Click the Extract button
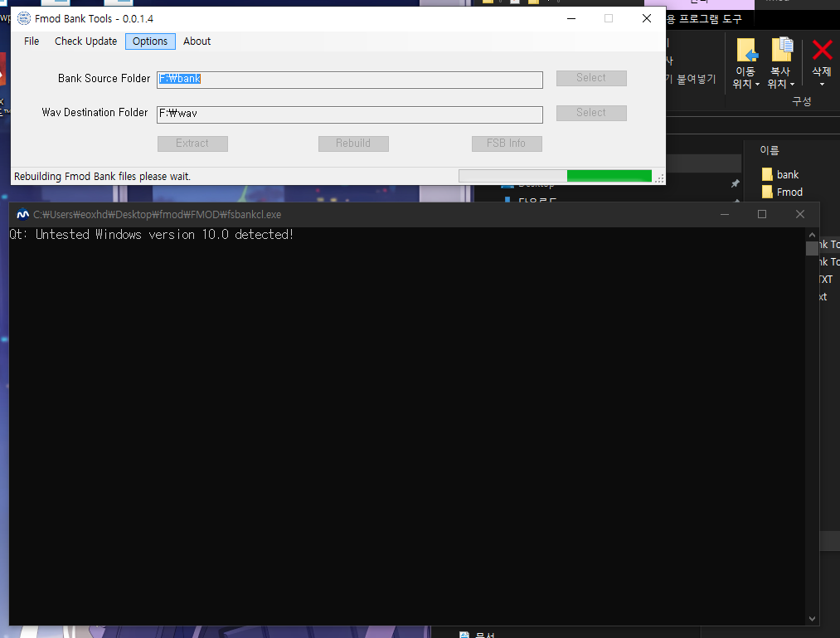Image resolution: width=840 pixels, height=638 pixels. pyautogui.click(x=193, y=144)
